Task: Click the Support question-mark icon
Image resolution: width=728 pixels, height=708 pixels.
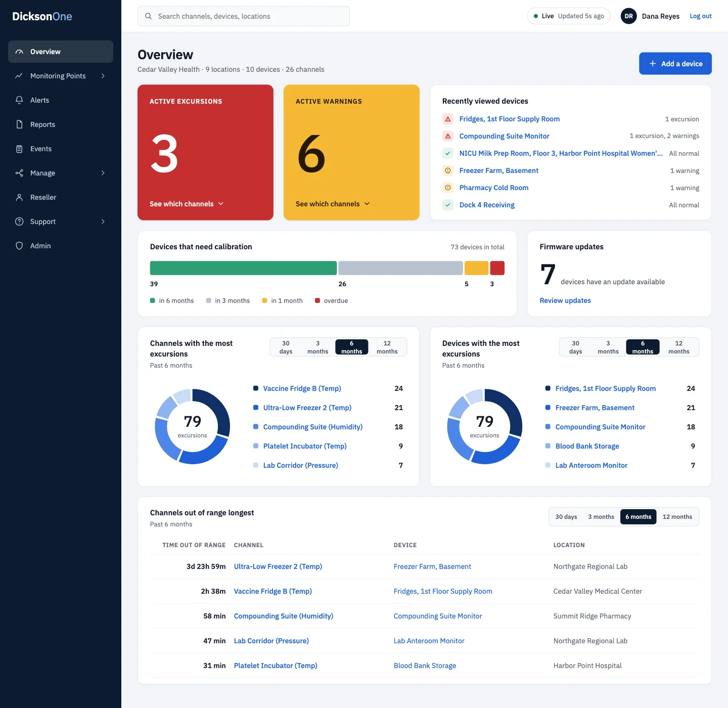Action: point(19,222)
